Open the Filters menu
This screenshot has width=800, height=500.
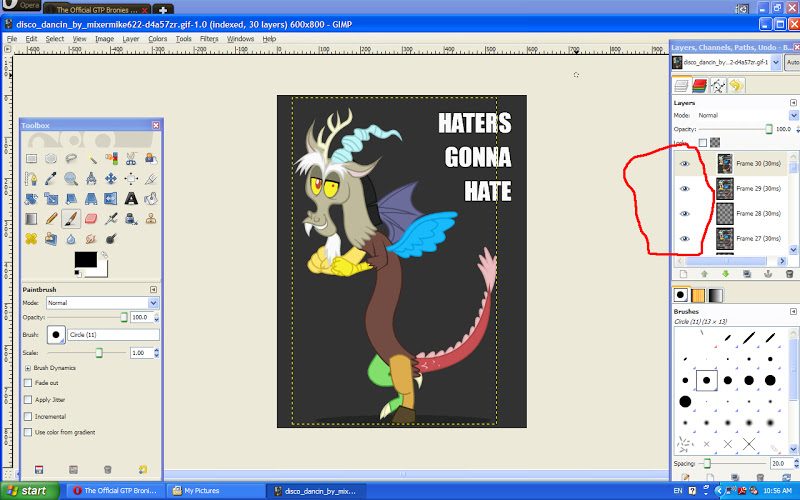point(209,39)
